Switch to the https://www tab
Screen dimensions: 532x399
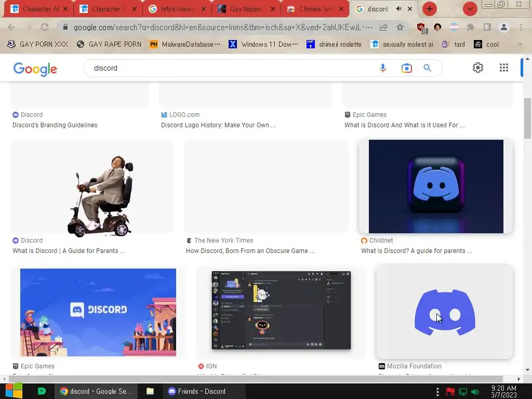(x=178, y=9)
